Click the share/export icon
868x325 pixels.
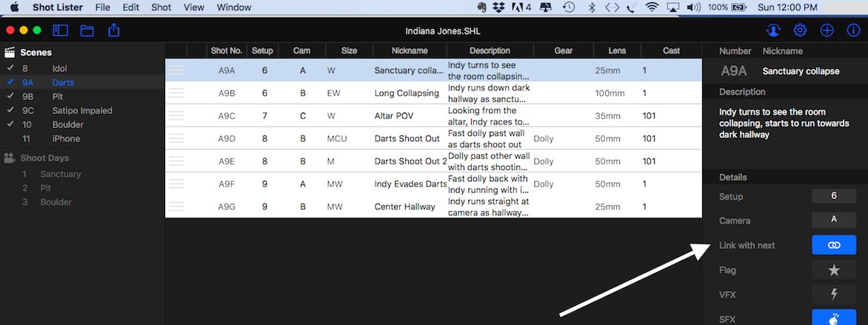(113, 30)
